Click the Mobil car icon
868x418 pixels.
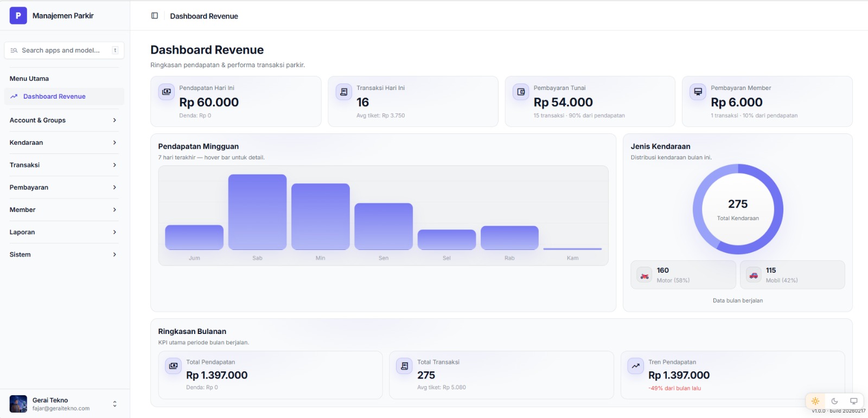(754, 275)
